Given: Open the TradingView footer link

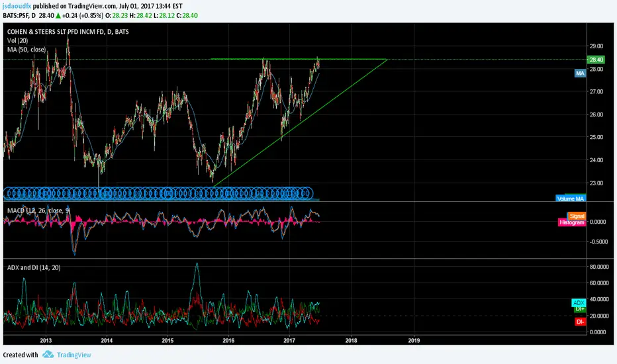Looking at the screenshot, I should tap(74, 355).
